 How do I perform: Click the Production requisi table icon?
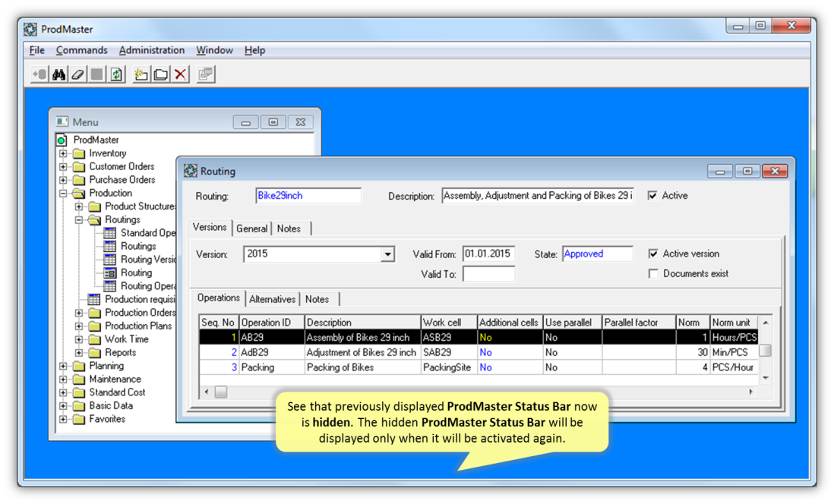(x=94, y=300)
